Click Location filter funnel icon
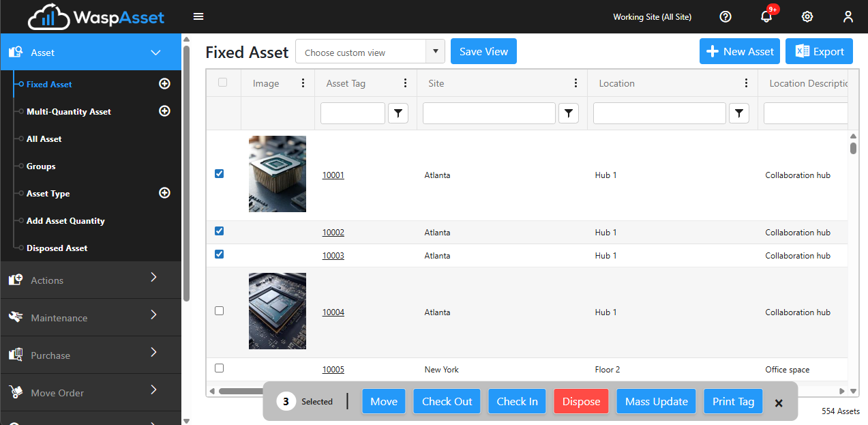The image size is (868, 425). [x=739, y=113]
